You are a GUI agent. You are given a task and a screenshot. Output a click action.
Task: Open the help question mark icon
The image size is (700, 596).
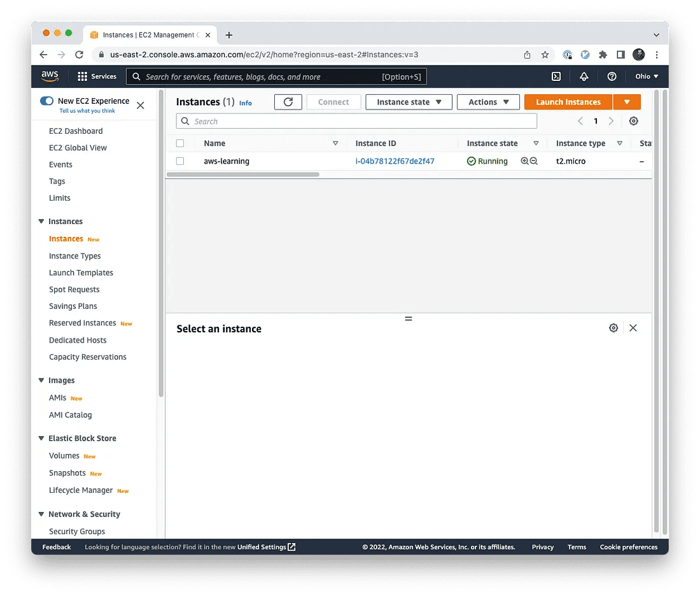click(x=612, y=76)
